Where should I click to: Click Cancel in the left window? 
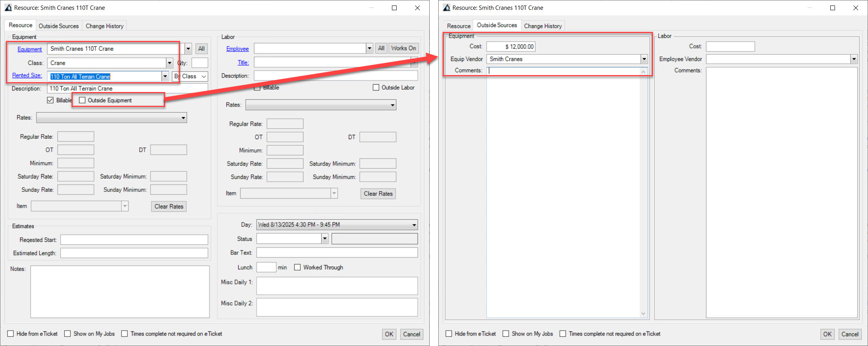(x=412, y=334)
